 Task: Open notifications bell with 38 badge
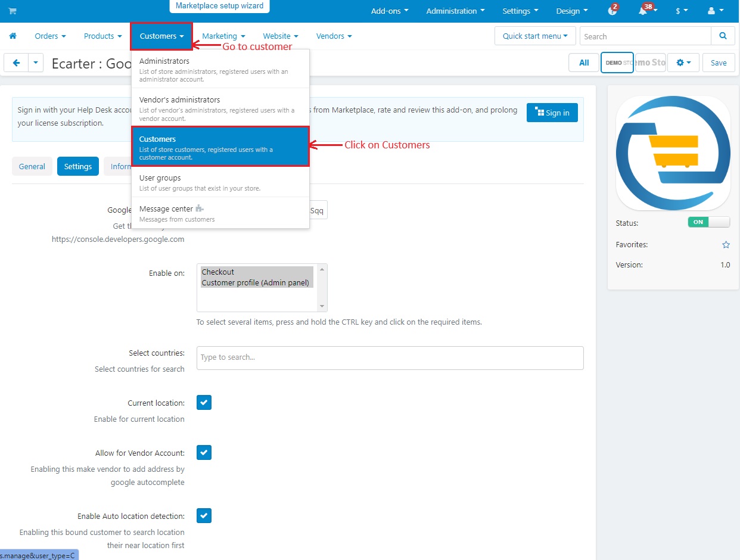(644, 10)
